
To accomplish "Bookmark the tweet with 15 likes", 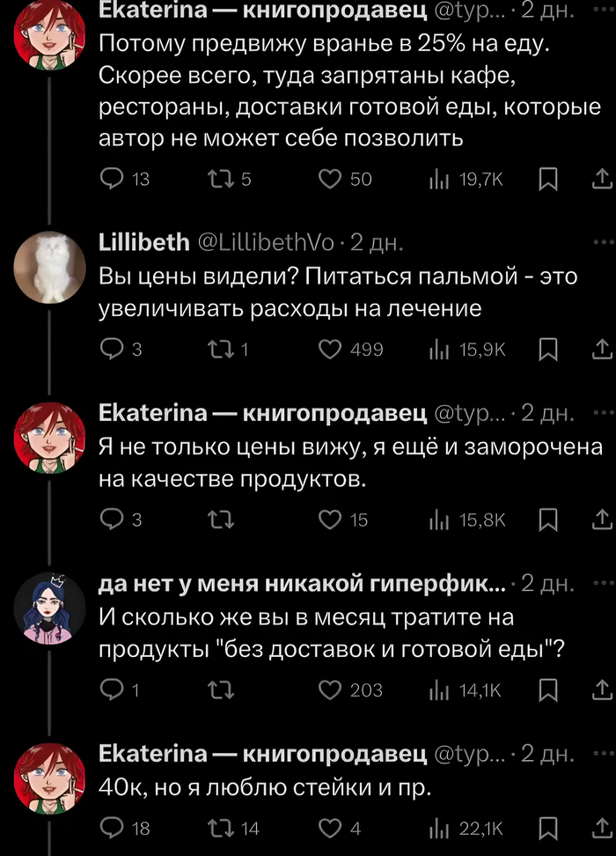I will click(x=547, y=520).
